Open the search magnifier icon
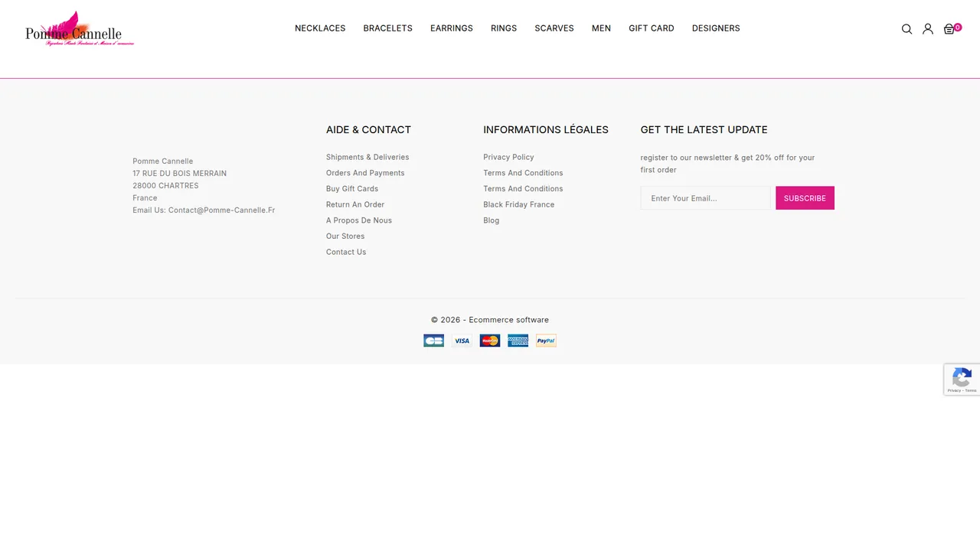The height and width of the screenshot is (551, 980). pyautogui.click(x=906, y=29)
